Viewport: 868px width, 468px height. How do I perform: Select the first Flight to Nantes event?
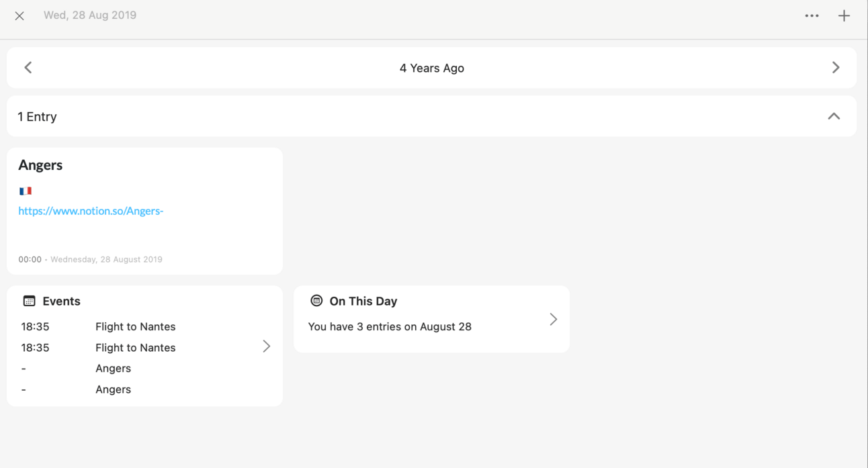(x=135, y=327)
